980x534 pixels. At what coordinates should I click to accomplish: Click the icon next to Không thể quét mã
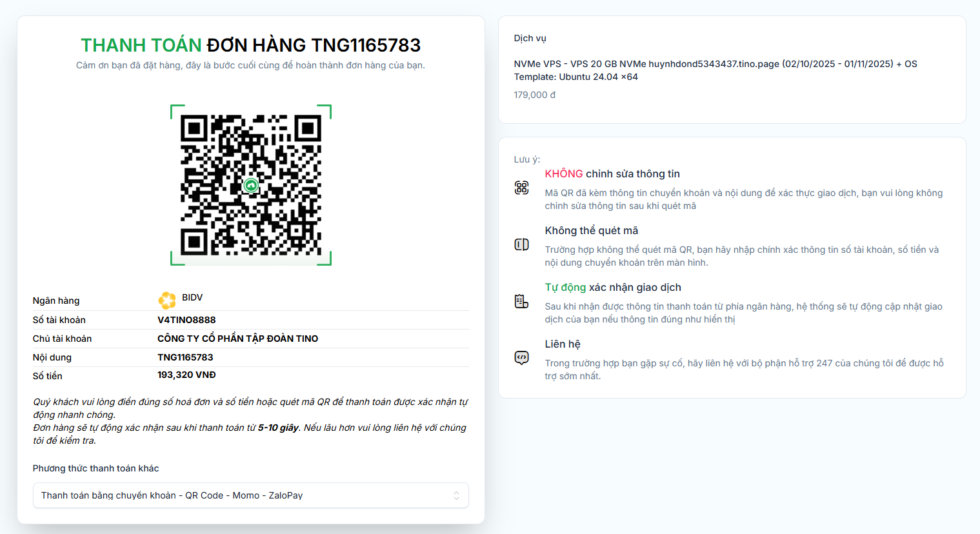pos(521,244)
